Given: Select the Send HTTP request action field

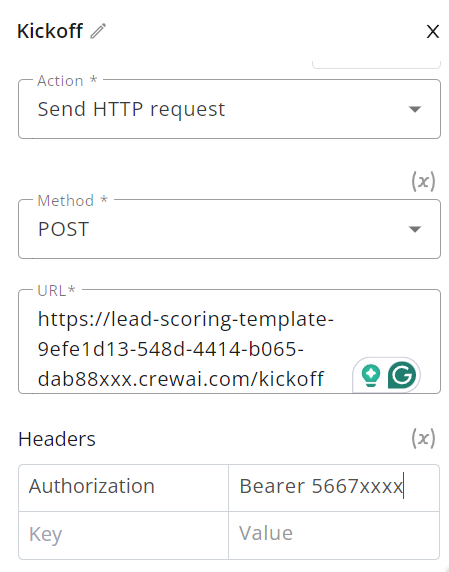Looking at the screenshot, I should click(x=229, y=109).
